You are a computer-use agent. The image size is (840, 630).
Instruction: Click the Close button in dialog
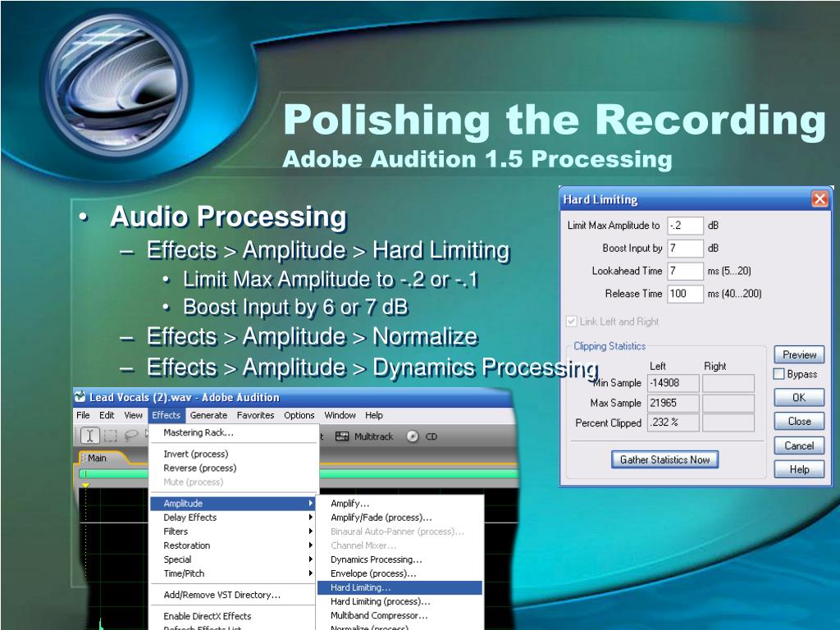tap(799, 422)
